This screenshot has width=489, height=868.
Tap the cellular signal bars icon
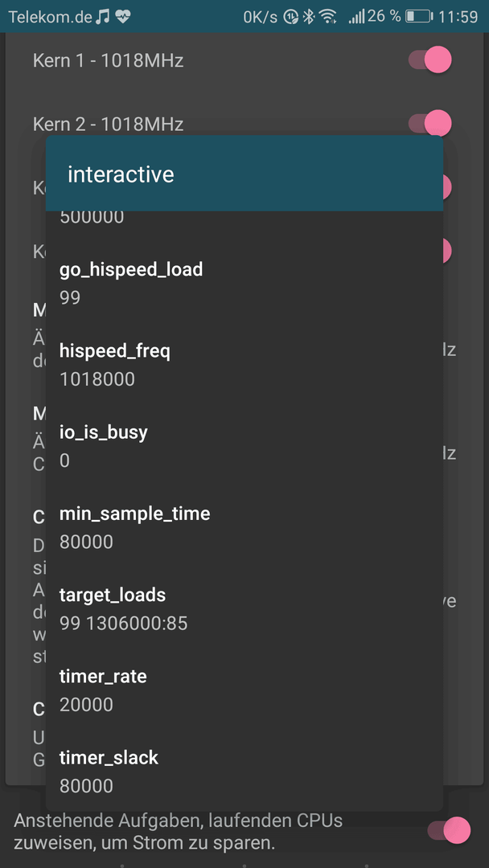click(356, 17)
